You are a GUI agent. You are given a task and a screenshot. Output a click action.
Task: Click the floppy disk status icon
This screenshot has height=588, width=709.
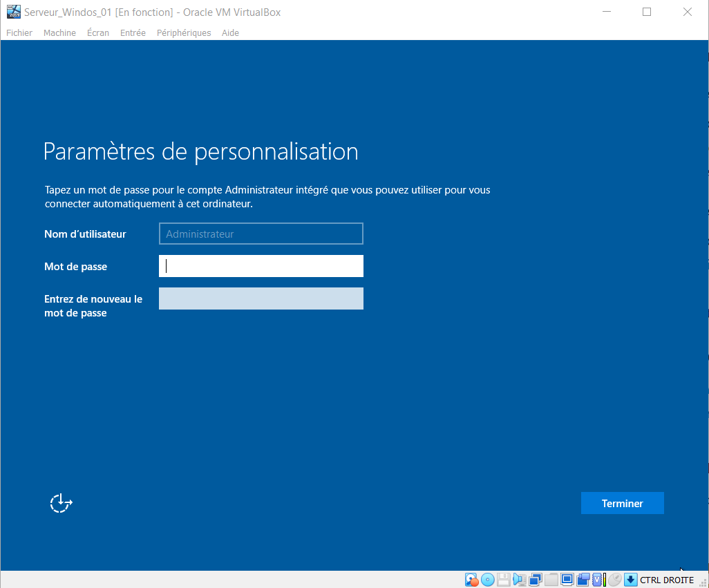point(504,580)
